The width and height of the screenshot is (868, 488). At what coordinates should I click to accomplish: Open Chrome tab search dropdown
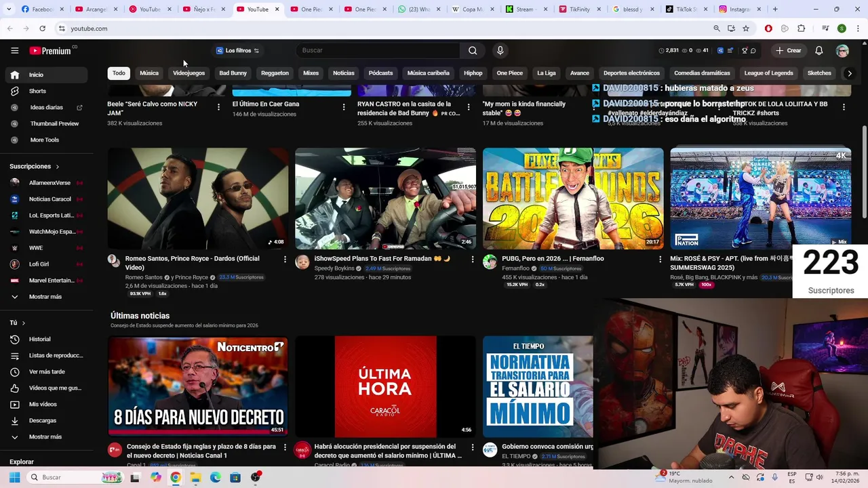9,9
